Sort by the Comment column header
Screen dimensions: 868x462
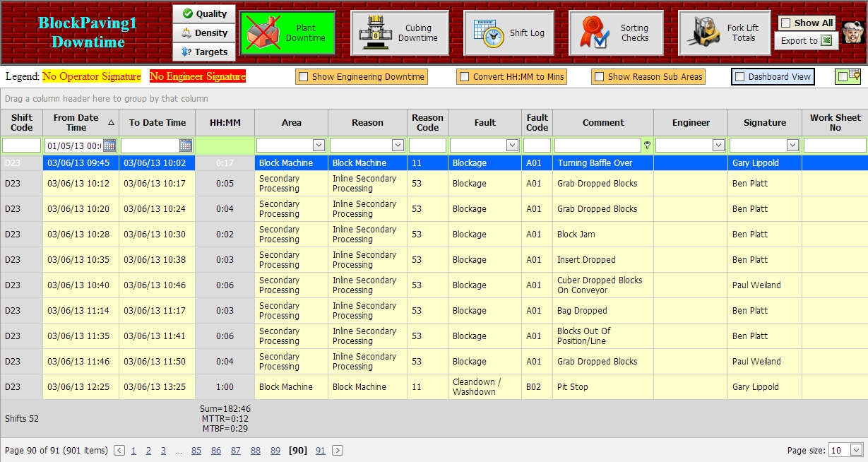click(x=603, y=123)
